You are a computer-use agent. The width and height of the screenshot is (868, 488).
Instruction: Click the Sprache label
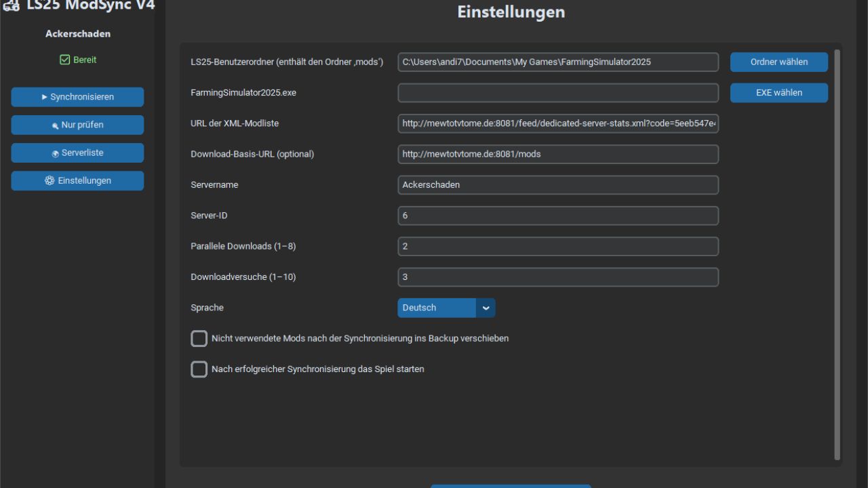pyautogui.click(x=207, y=308)
